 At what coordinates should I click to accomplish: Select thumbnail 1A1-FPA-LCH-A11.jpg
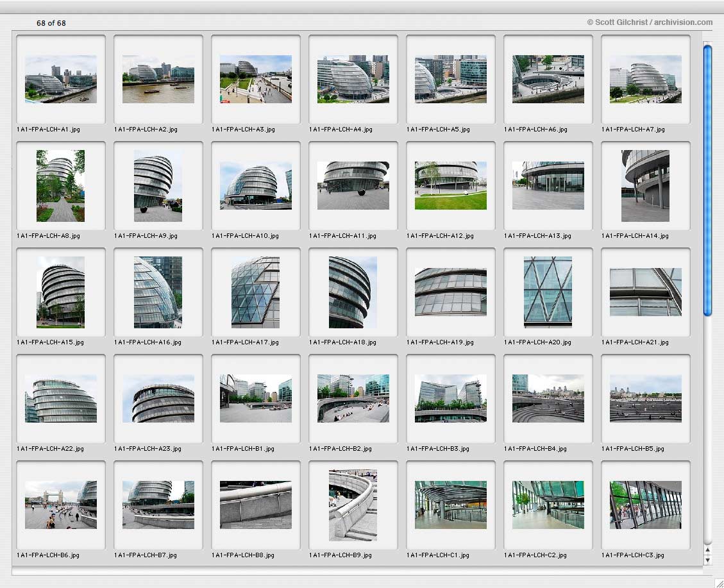click(353, 185)
